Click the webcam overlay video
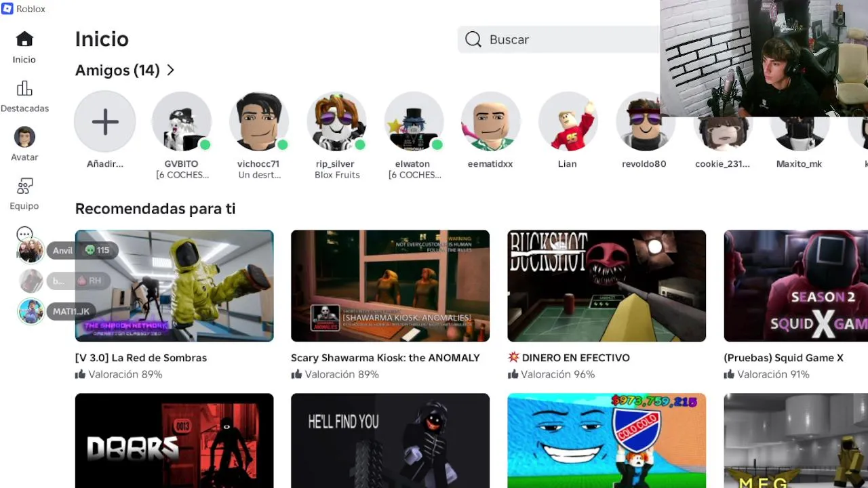Image resolution: width=868 pixels, height=488 pixels. [764, 58]
